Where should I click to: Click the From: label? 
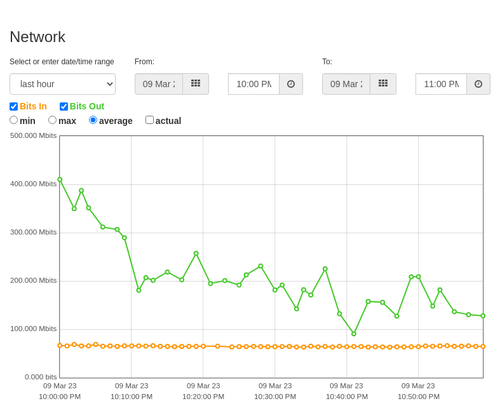click(x=144, y=62)
